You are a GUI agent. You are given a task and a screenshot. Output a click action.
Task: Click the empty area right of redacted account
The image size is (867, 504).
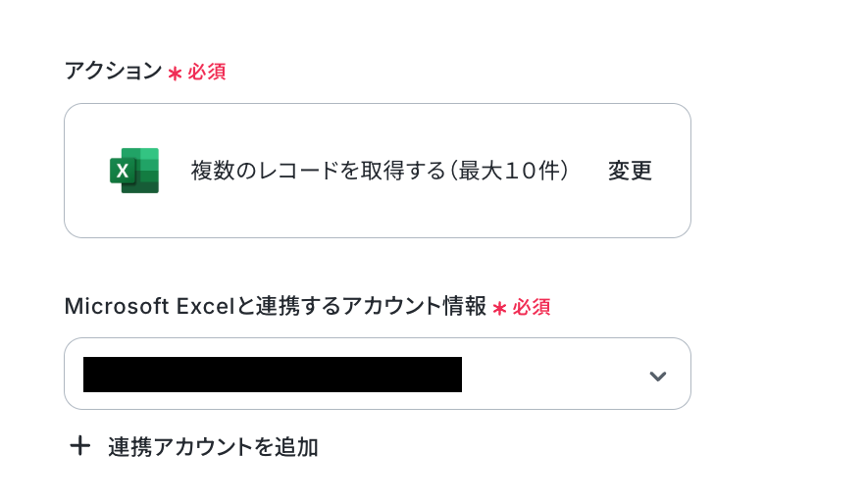[x=553, y=375]
